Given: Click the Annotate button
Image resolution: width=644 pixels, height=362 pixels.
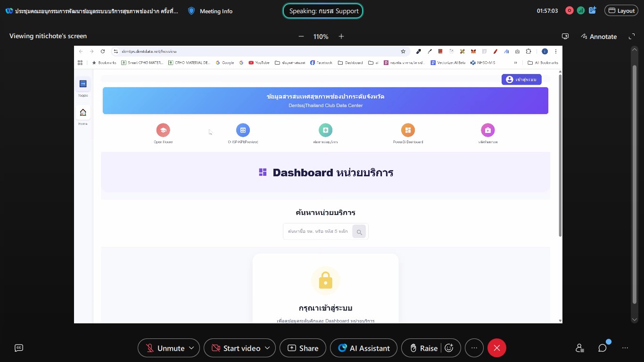Looking at the screenshot, I should click(x=599, y=36).
